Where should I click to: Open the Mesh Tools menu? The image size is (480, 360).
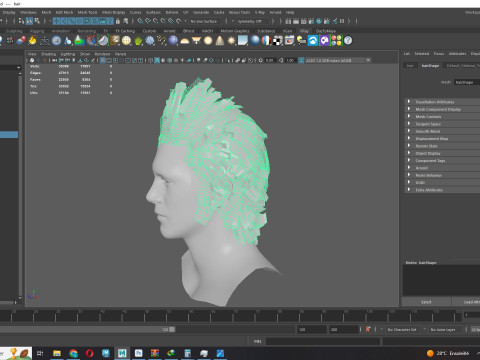(x=87, y=12)
